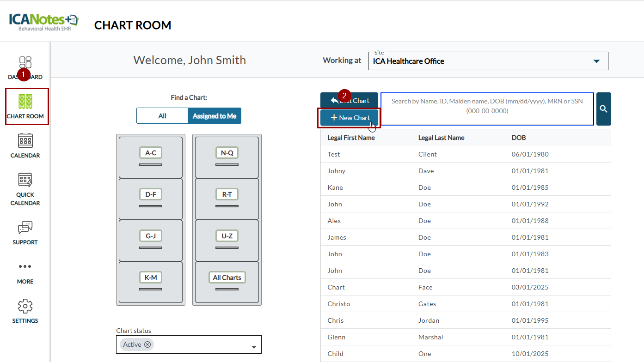Open the Settings gear icon

[25, 306]
